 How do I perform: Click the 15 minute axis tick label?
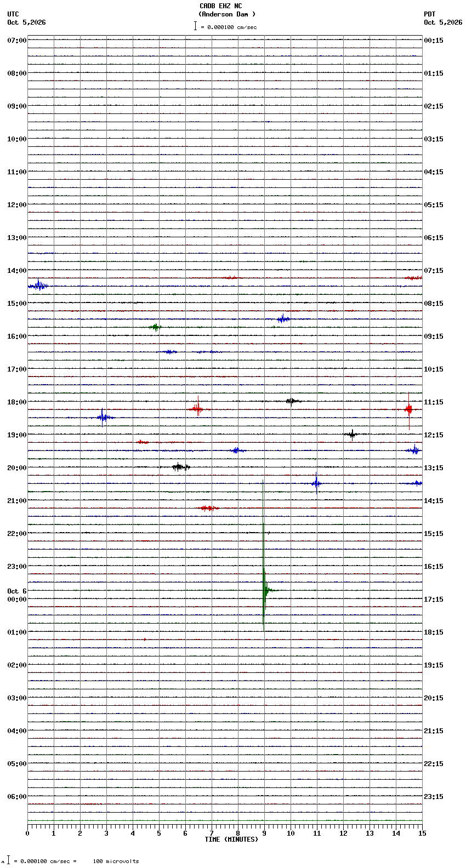tap(422, 833)
